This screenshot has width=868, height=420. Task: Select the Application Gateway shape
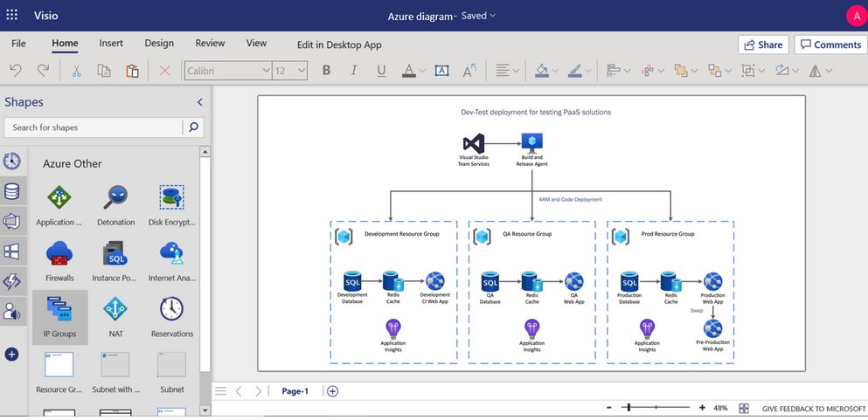tap(59, 205)
